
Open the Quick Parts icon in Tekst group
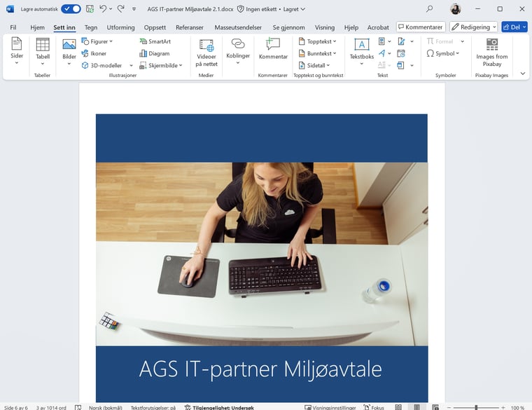(x=381, y=41)
